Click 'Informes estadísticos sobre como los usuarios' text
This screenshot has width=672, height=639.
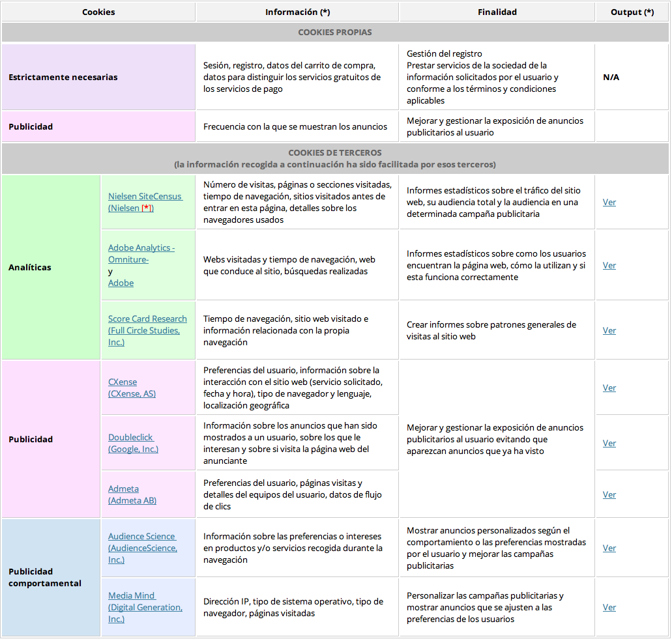click(x=496, y=265)
